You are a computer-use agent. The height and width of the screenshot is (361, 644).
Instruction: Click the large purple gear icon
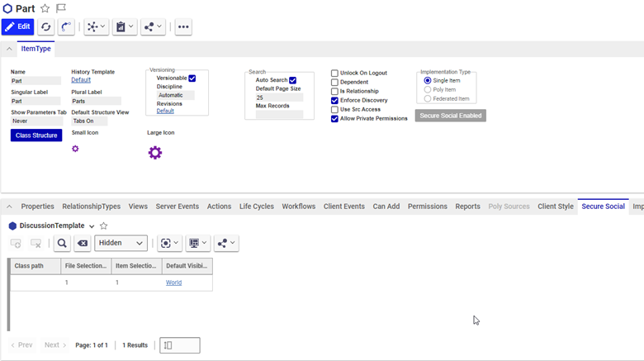154,153
